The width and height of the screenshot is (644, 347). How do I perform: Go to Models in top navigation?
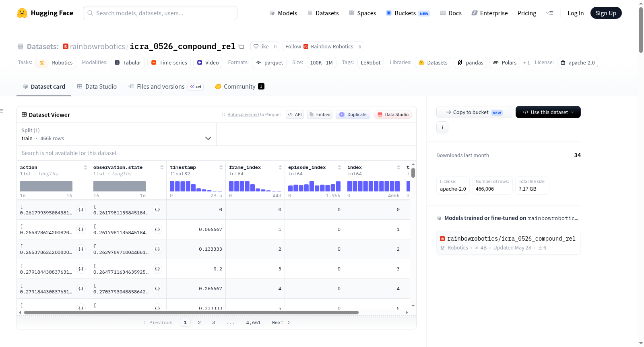(283, 13)
